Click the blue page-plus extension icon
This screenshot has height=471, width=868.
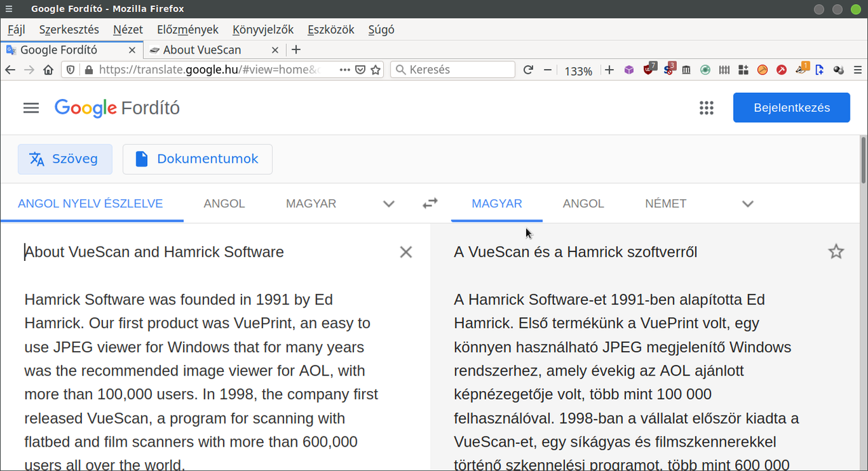pos(819,70)
